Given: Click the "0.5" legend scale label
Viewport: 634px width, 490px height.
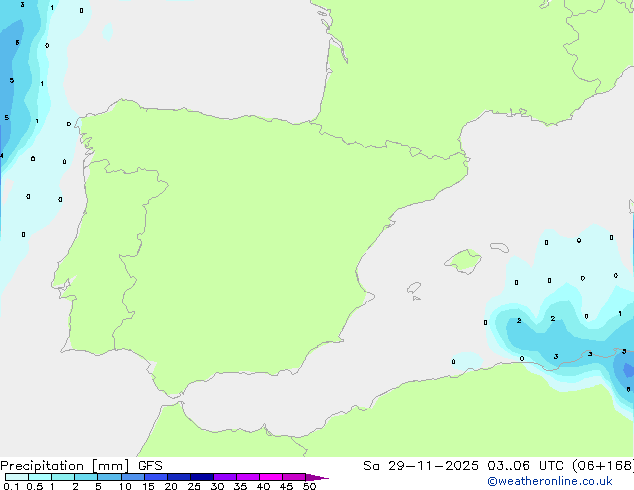Looking at the screenshot, I should click(x=34, y=486).
